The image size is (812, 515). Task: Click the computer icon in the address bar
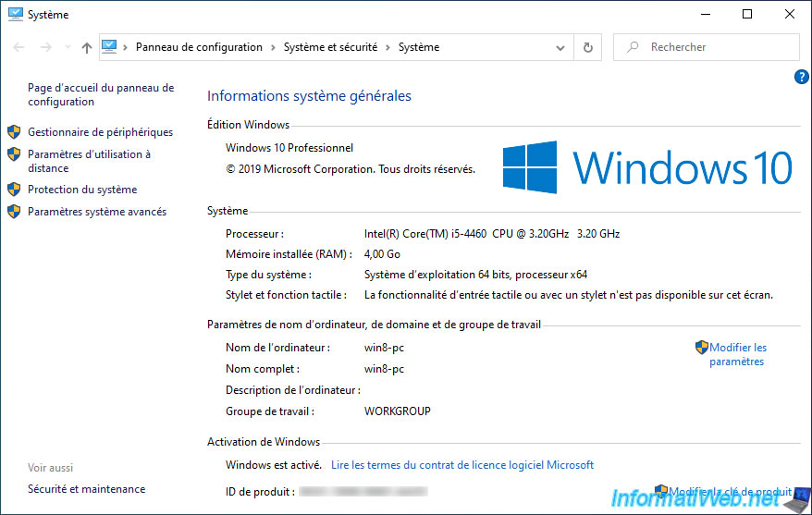110,47
